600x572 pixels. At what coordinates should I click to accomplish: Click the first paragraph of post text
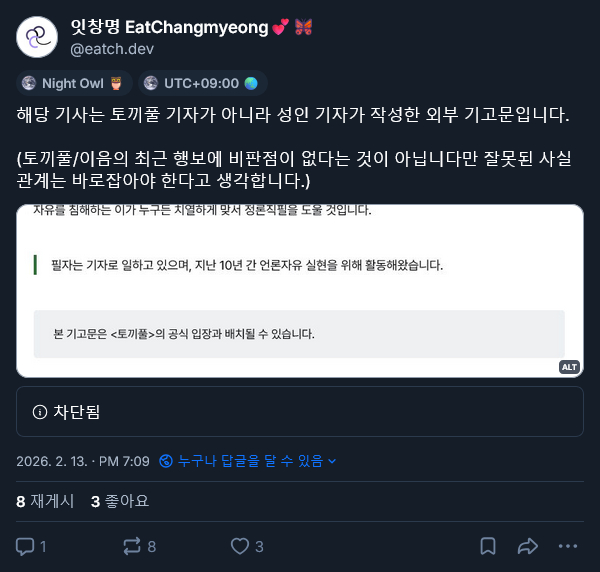pos(293,115)
